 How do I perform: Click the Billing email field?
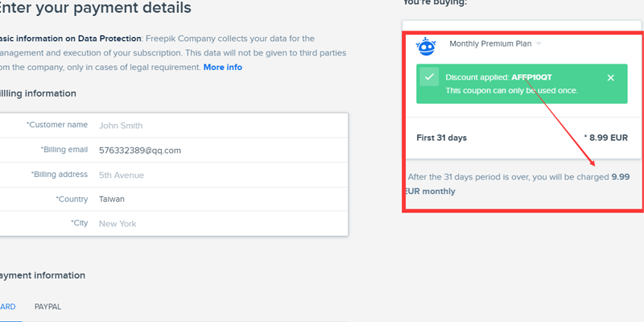(x=217, y=150)
